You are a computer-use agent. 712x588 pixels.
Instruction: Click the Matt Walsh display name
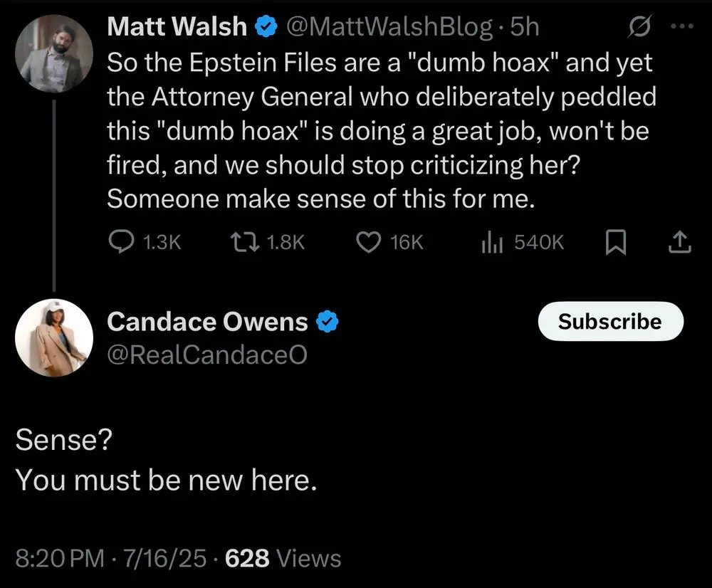pyautogui.click(x=178, y=28)
